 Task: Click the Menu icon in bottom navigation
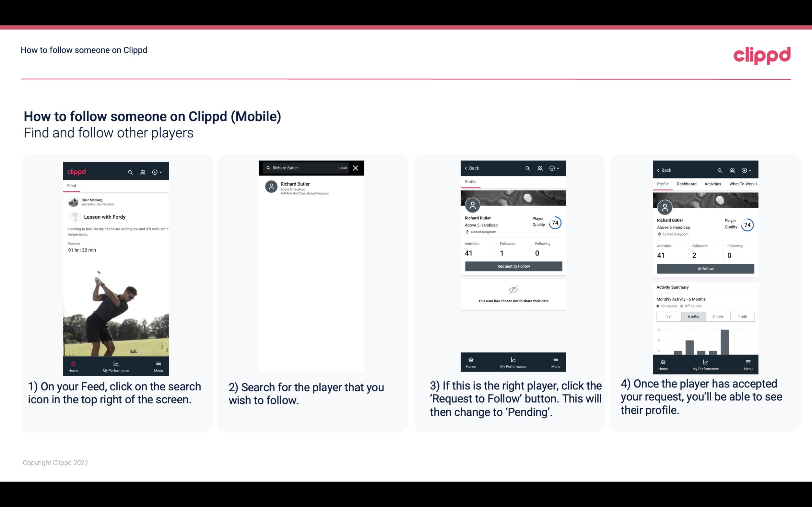159,364
